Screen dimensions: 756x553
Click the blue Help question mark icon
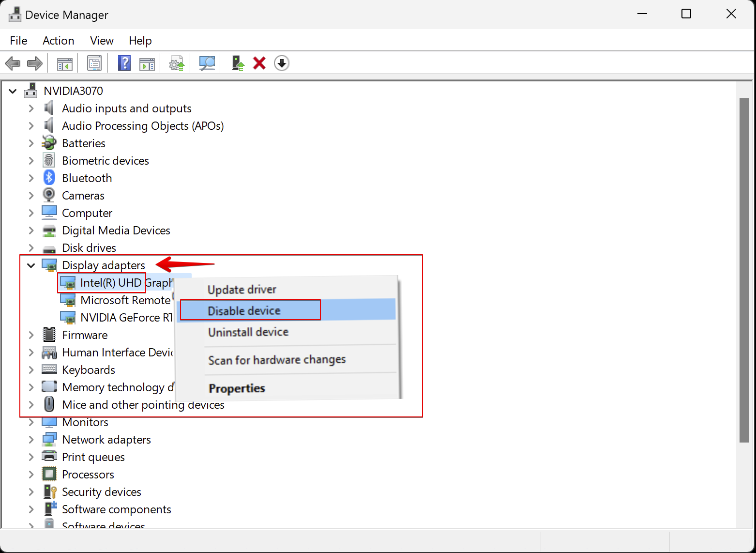[124, 63]
